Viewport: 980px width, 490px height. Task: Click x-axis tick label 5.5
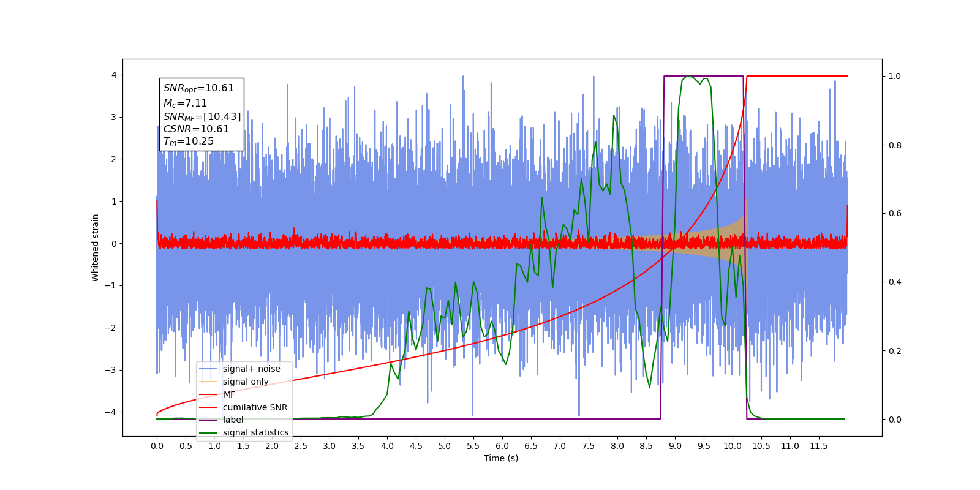coord(473,446)
